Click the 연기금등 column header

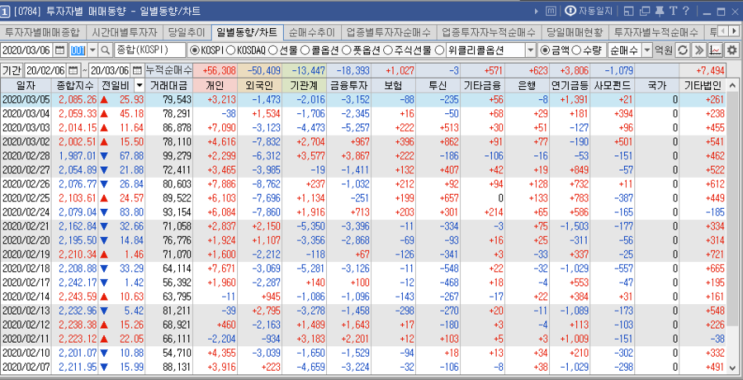click(569, 86)
